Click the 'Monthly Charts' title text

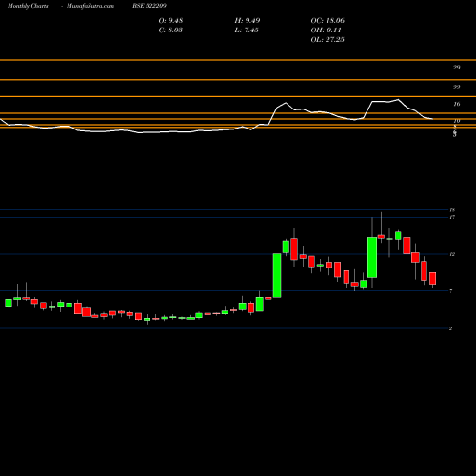click(28, 6)
